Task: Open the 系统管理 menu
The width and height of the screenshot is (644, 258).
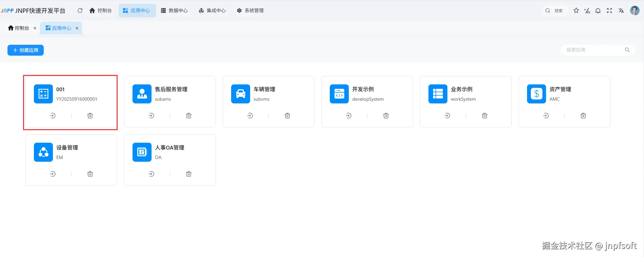Action: point(250,11)
